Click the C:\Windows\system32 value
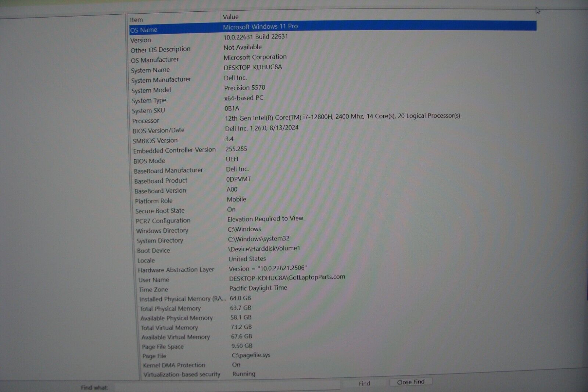 [x=258, y=239]
